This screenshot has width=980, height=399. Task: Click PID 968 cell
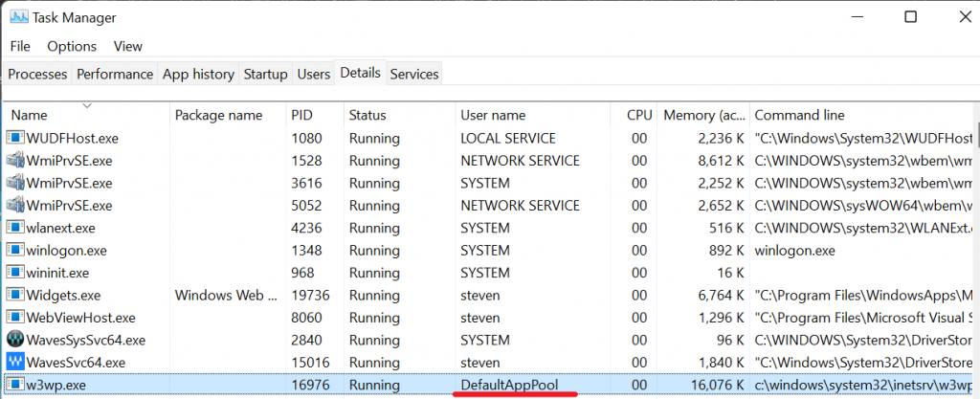click(x=302, y=273)
